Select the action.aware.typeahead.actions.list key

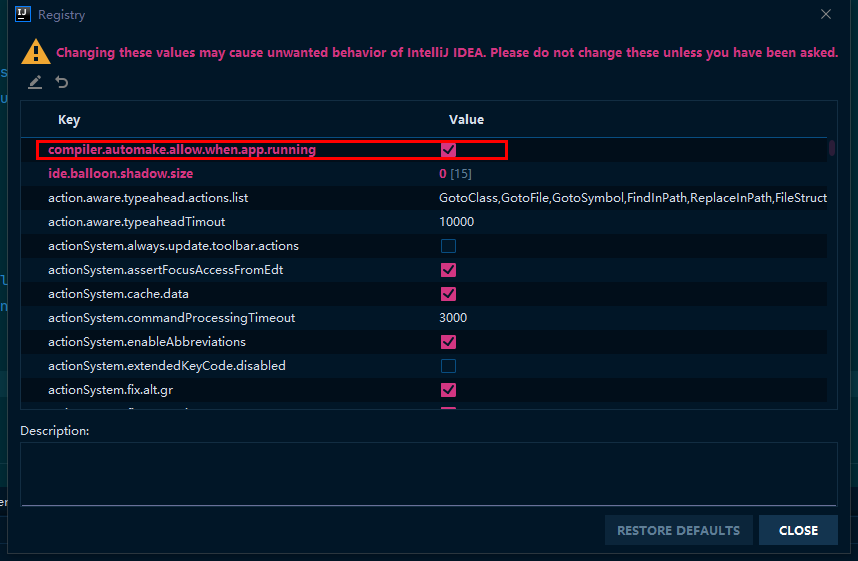tap(148, 198)
